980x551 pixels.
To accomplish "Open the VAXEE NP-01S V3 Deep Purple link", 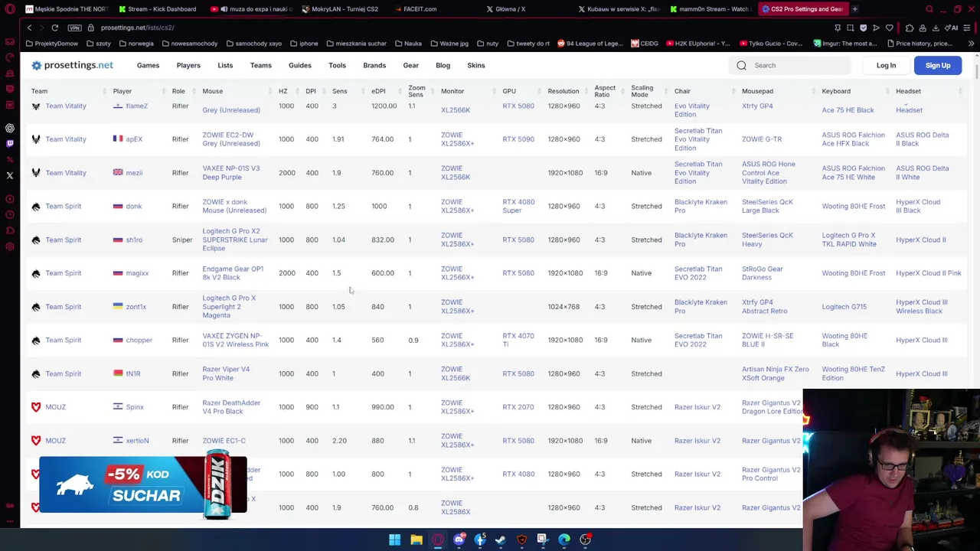I will 230,172.
